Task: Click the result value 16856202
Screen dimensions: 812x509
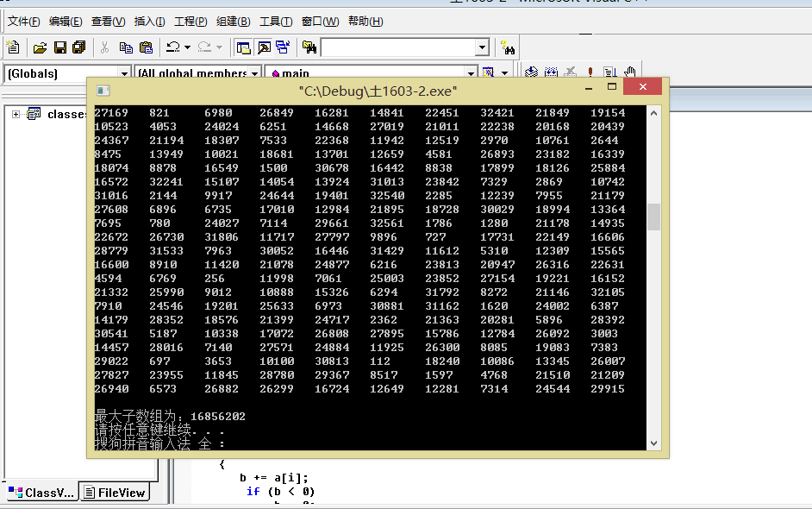Action: pos(218,416)
